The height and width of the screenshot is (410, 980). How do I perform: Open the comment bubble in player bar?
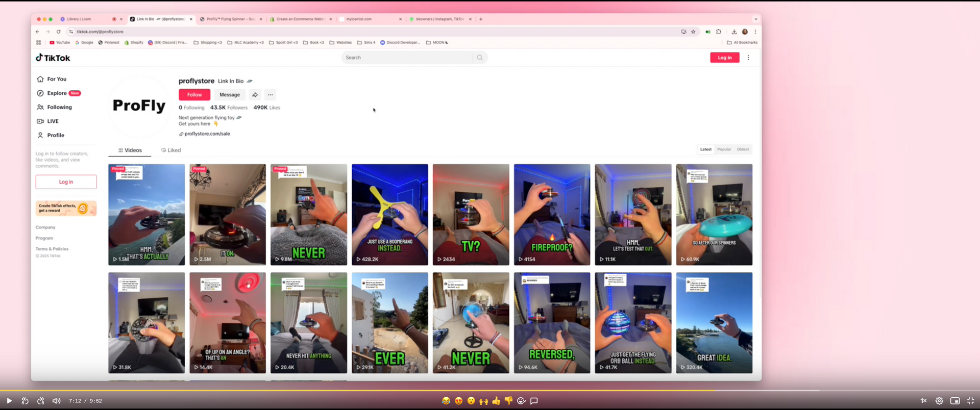pyautogui.click(x=534, y=401)
